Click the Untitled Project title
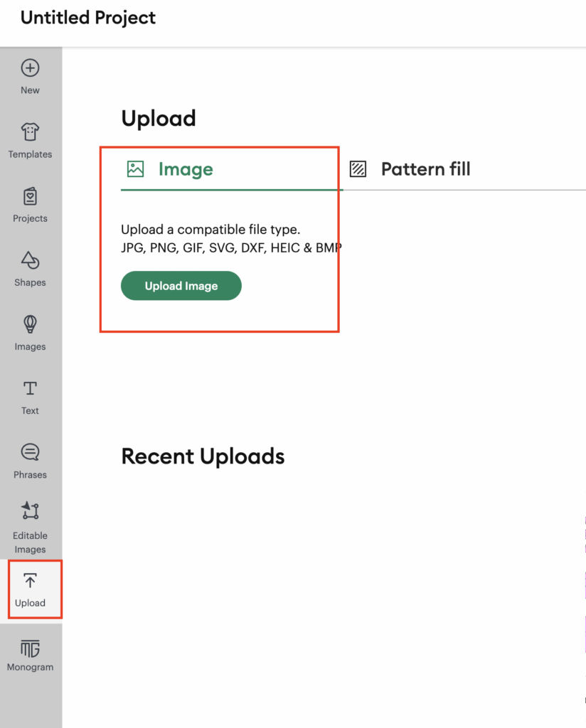Viewport: 586px width, 728px height. [x=88, y=18]
